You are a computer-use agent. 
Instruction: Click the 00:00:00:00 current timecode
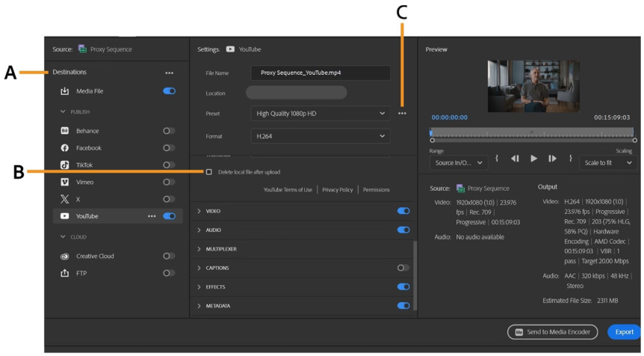[x=449, y=117]
